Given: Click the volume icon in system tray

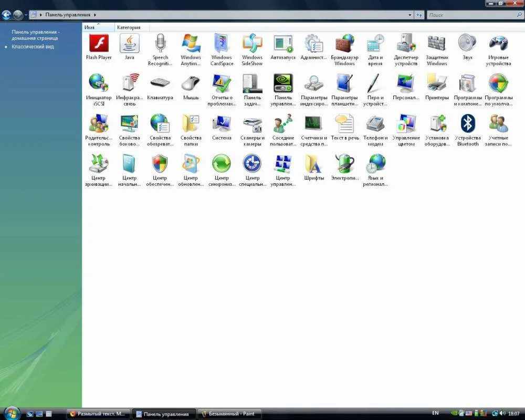Looking at the screenshot, I should 502,413.
